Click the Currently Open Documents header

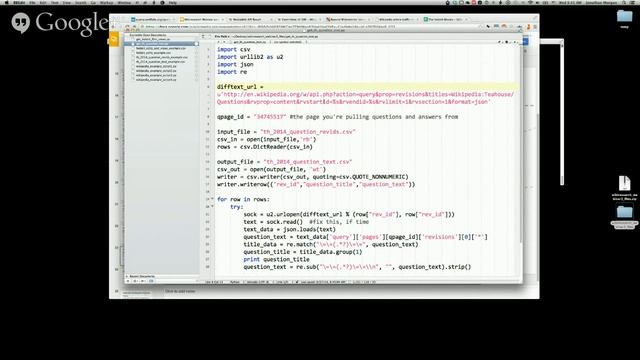click(x=148, y=35)
